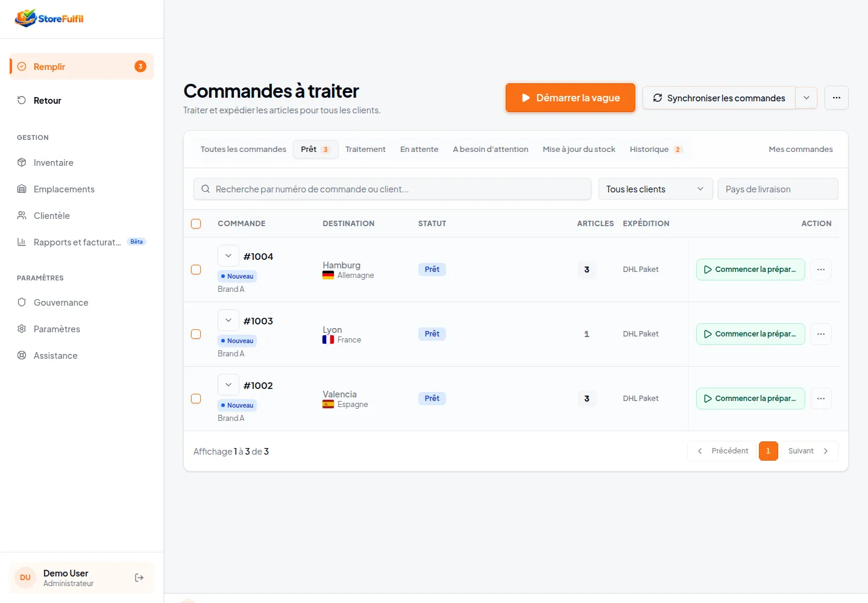Open the more options menu next to the sync dropdown

point(837,98)
